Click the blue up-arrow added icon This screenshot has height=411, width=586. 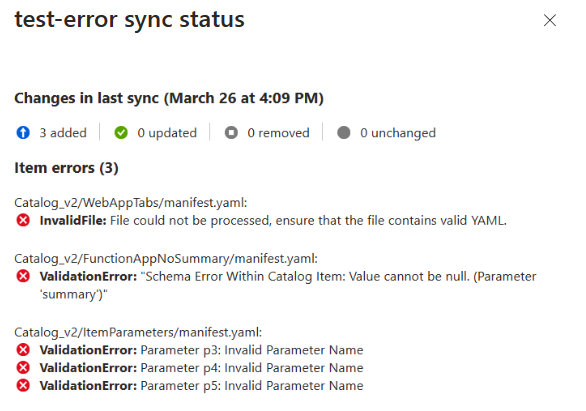point(23,133)
